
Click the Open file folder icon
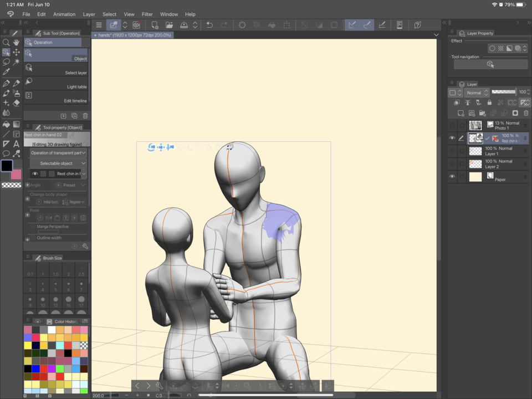[169, 25]
